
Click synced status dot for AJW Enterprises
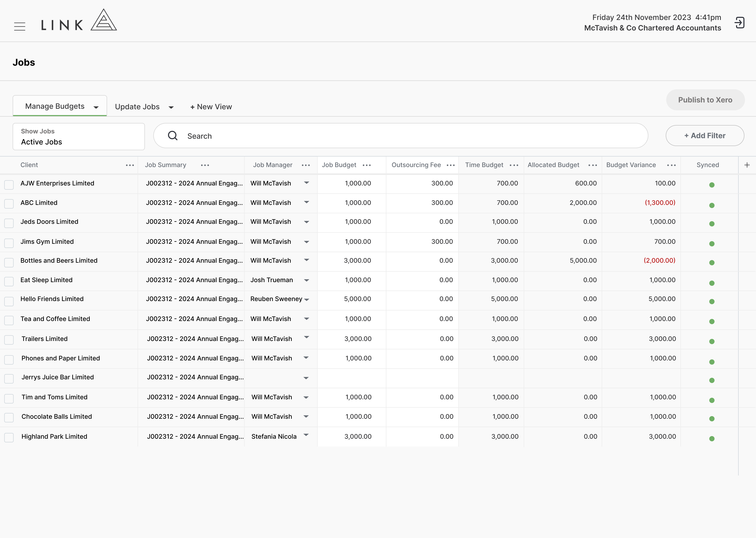pos(712,185)
